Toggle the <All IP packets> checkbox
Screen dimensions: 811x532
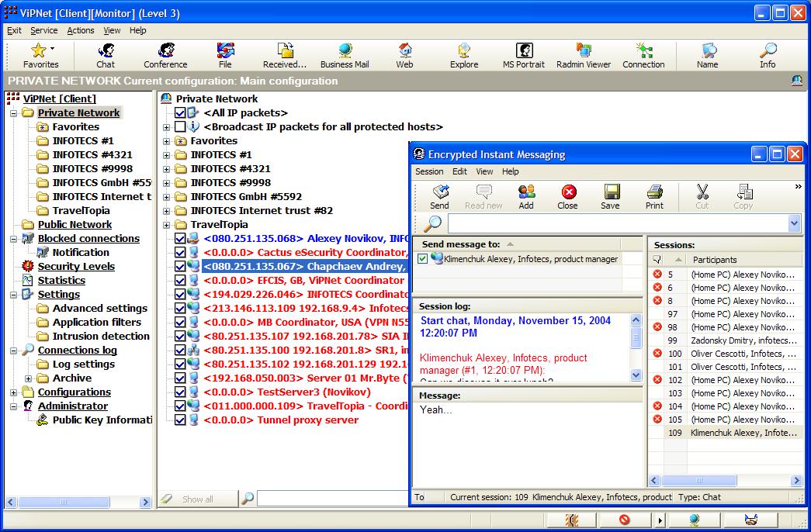180,112
